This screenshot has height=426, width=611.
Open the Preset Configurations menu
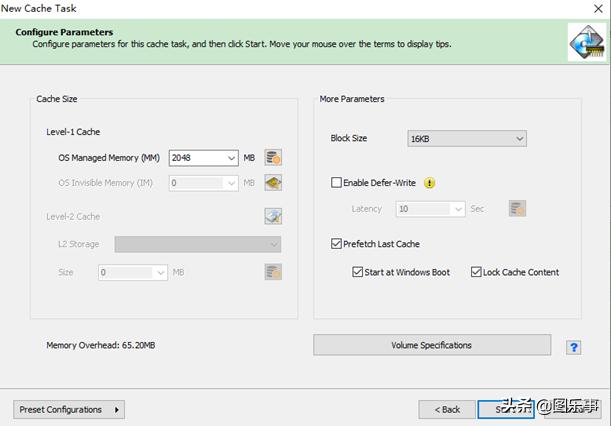click(x=68, y=409)
